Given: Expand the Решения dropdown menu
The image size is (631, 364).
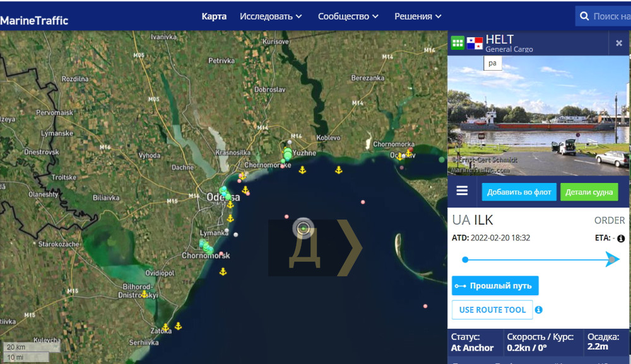Looking at the screenshot, I should pyautogui.click(x=418, y=16).
